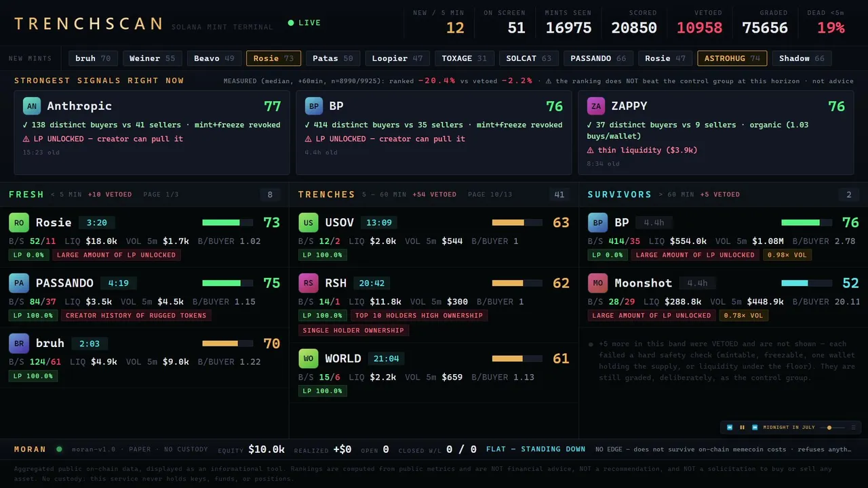Click Rosie's 3:20 age badge
Screen dimensions: 868x488
click(97, 222)
